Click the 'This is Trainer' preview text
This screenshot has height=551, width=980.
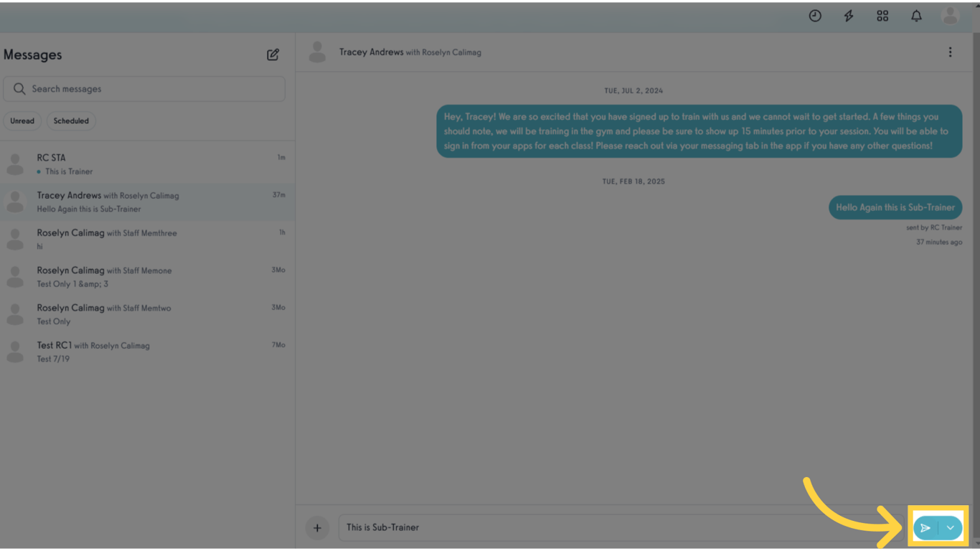click(69, 171)
